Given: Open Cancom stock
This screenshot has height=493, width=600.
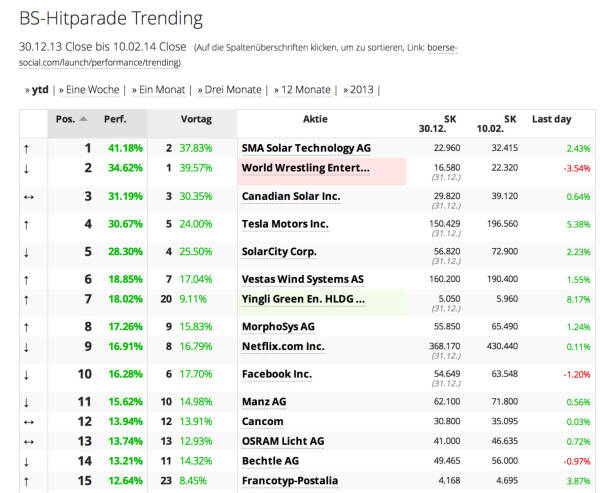Looking at the screenshot, I should tap(262, 421).
